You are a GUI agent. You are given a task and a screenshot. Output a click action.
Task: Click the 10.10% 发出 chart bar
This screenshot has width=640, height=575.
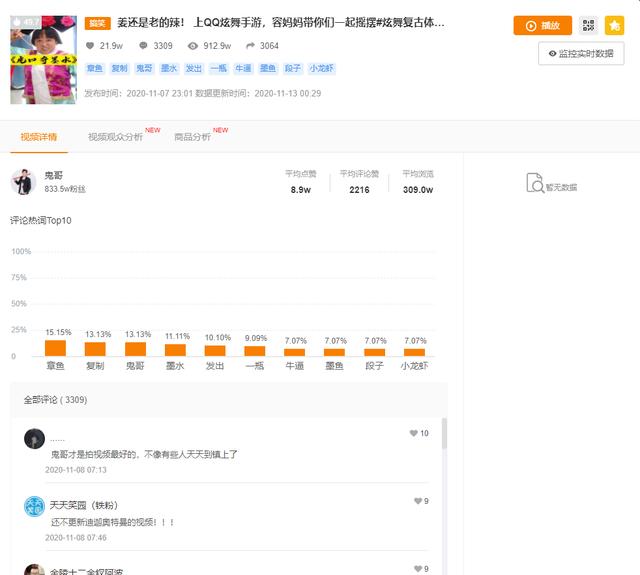click(215, 351)
